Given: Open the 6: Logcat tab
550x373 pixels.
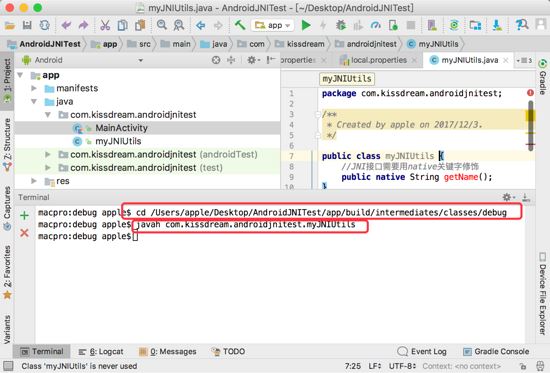Looking at the screenshot, I should [101, 351].
